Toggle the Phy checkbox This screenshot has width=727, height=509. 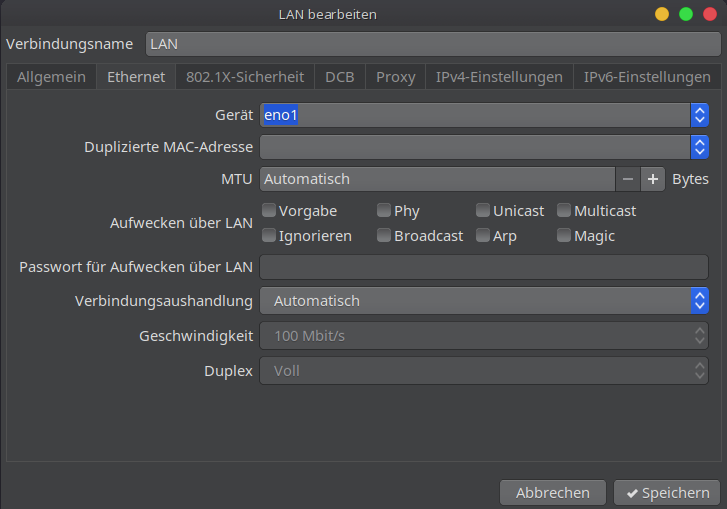coord(384,211)
